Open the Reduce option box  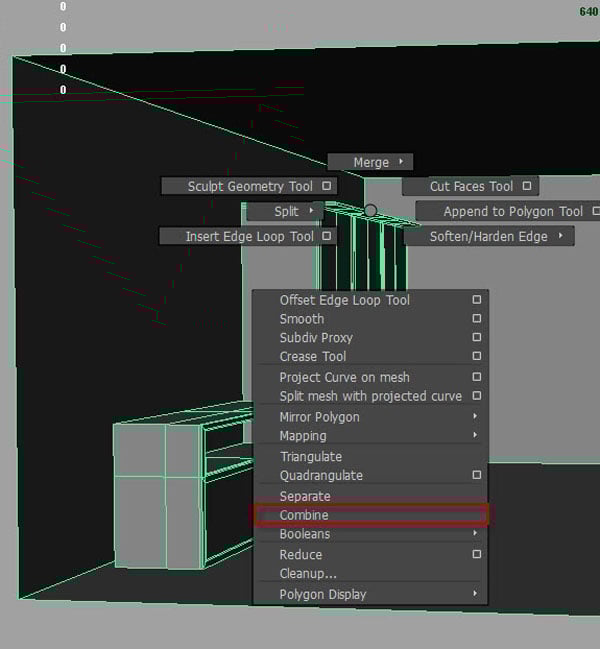point(476,555)
